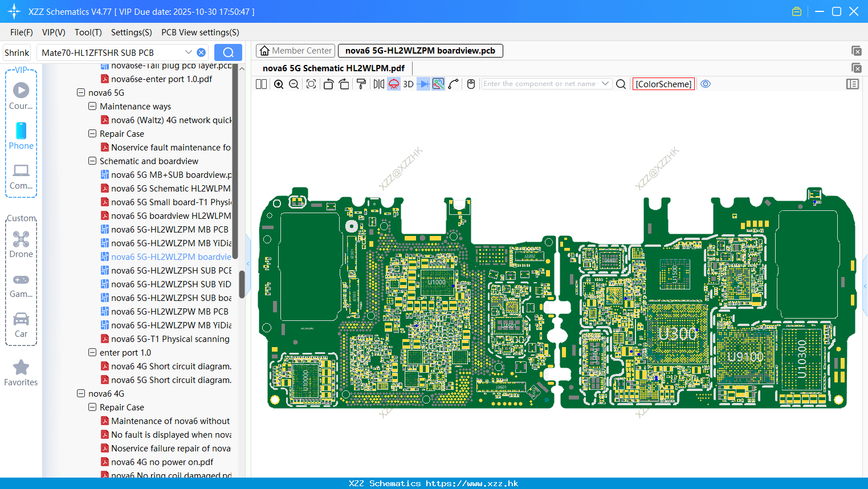Collapse Repair Case under nova6 4G

click(92, 407)
